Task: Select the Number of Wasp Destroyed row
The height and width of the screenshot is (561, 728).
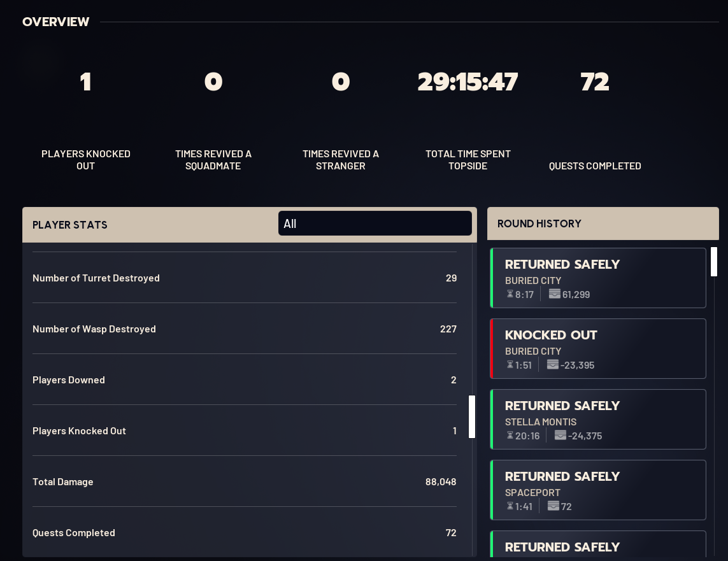Action: tap(245, 329)
